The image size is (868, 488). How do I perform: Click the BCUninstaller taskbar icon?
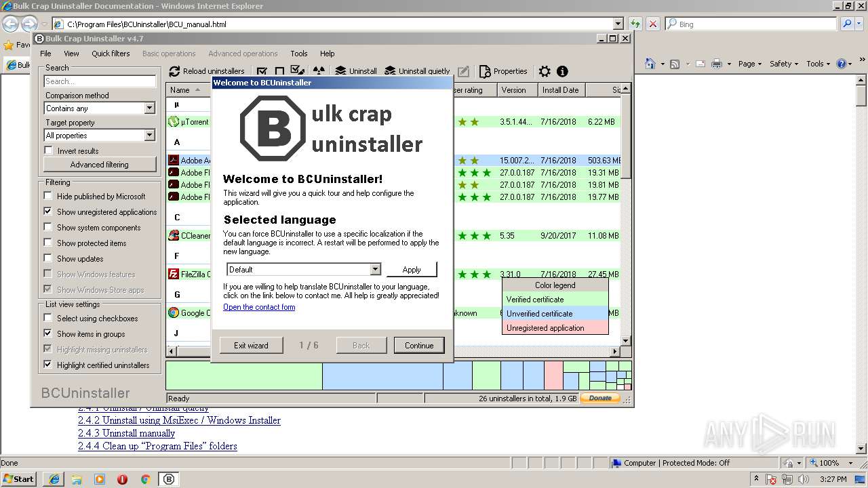pyautogui.click(x=169, y=479)
